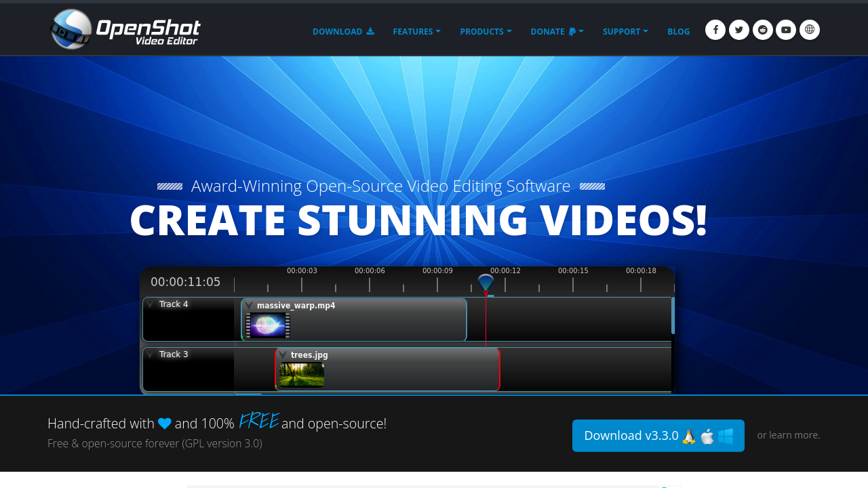Open the BLOG page
Screen dimensions: 868x488
(678, 32)
